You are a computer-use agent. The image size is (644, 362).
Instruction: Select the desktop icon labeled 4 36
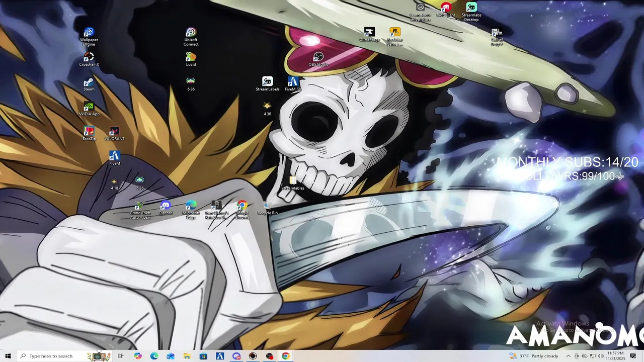pos(267,109)
